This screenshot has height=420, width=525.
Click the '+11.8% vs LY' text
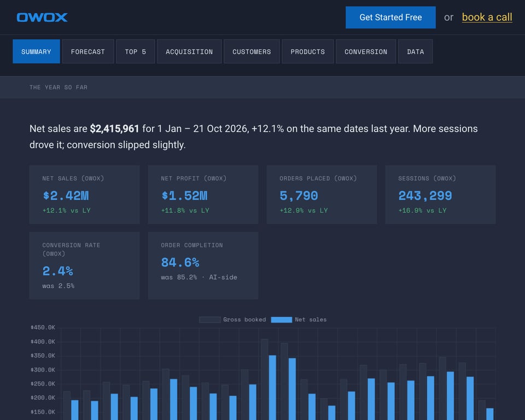click(185, 211)
